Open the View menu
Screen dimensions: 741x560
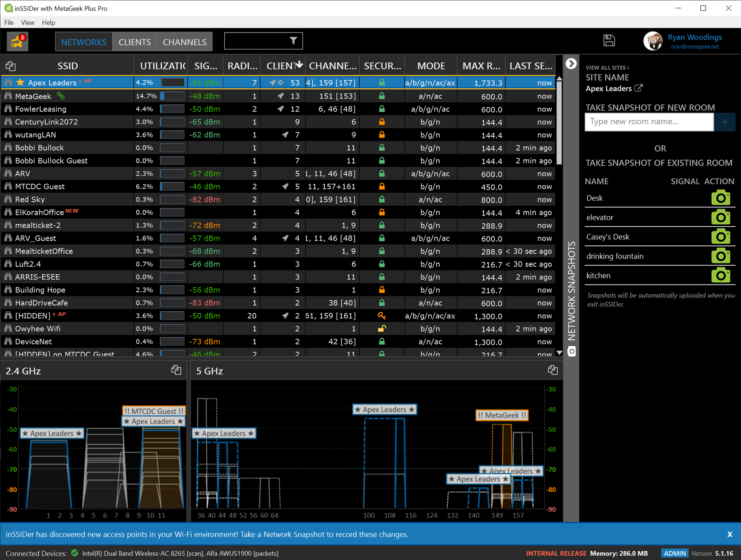[x=28, y=22]
